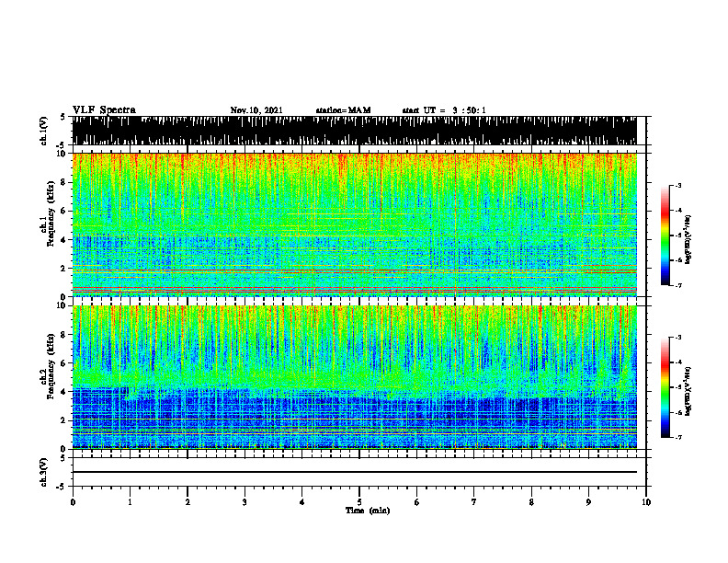Image resolution: width=728 pixels, height=563 pixels.
Task: Click the date label "Nov.10, 2021"
Action: (256, 110)
